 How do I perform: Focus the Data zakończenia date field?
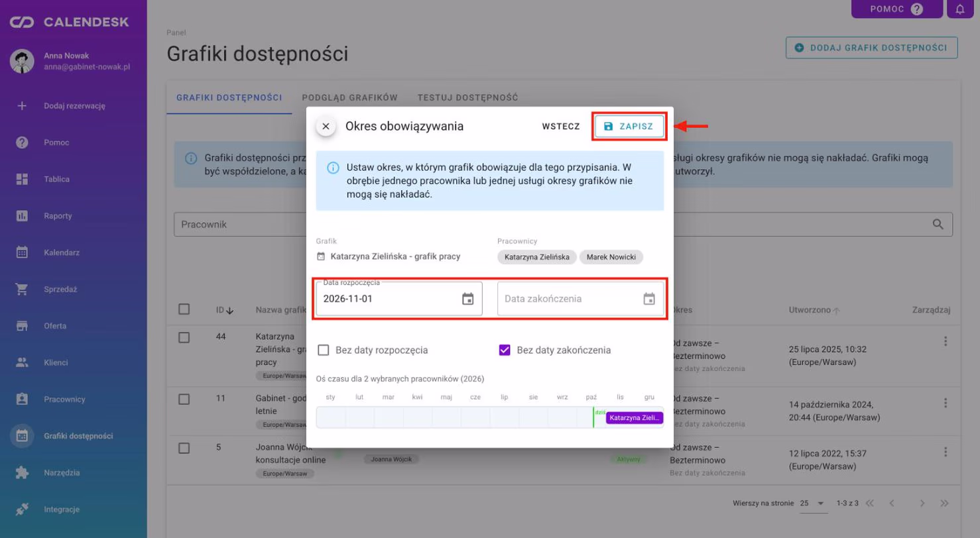[x=580, y=299]
